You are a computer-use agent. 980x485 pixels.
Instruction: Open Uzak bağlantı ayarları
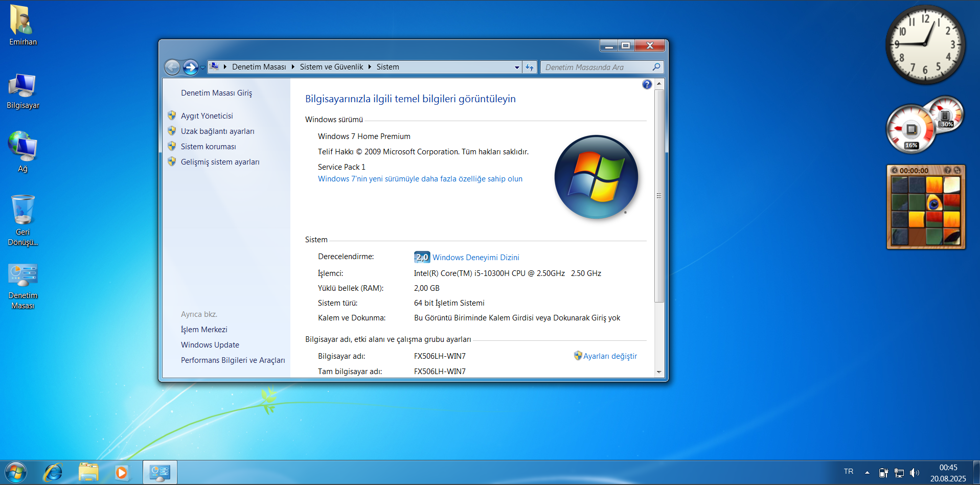[217, 131]
